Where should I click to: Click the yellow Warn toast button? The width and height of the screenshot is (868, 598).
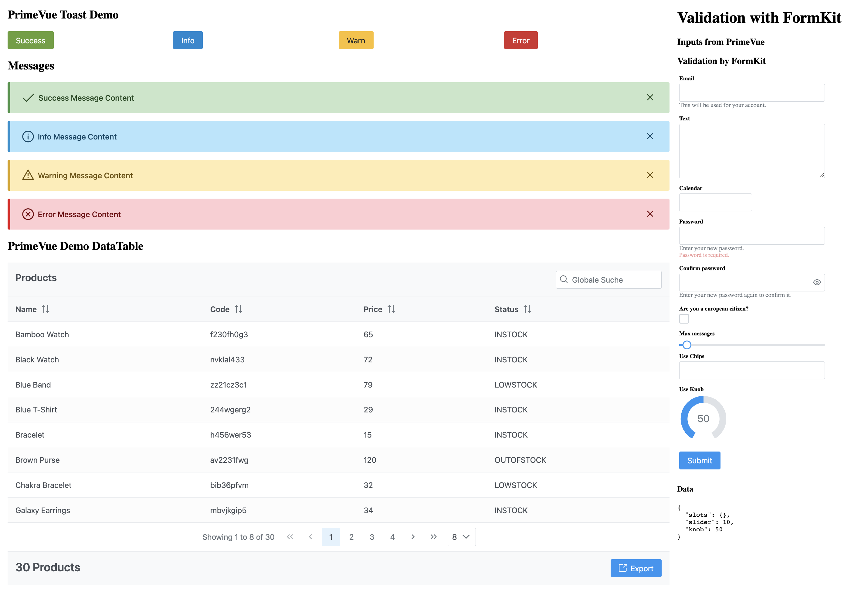356,40
